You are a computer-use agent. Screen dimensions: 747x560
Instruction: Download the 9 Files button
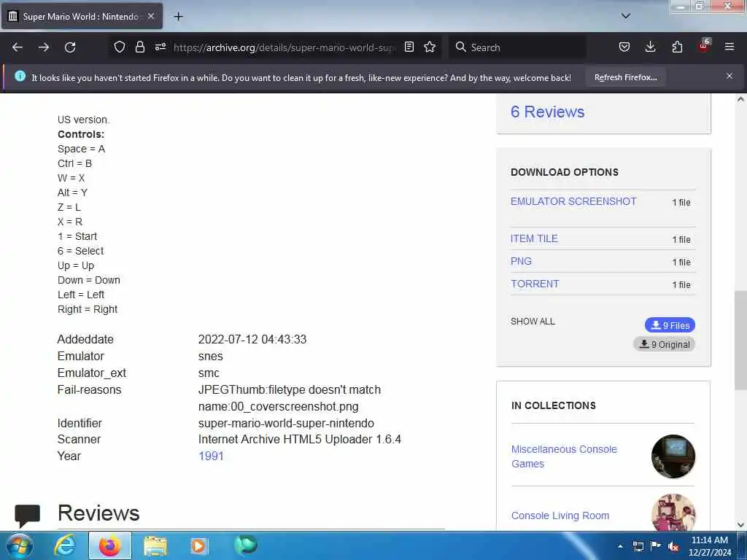(x=670, y=325)
